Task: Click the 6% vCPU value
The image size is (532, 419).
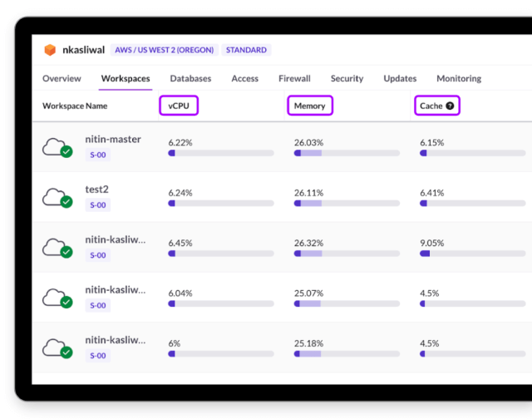Action: 175,343
